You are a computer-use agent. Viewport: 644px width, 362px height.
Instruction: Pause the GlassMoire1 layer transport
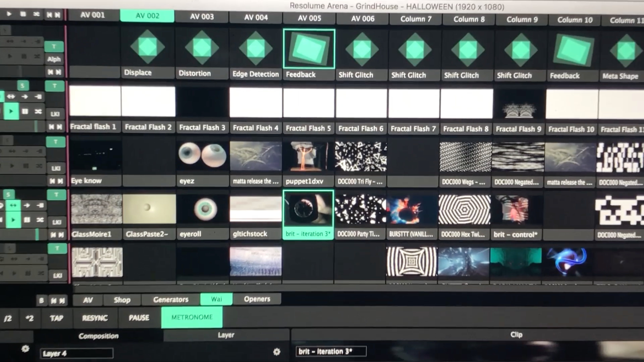click(27, 220)
